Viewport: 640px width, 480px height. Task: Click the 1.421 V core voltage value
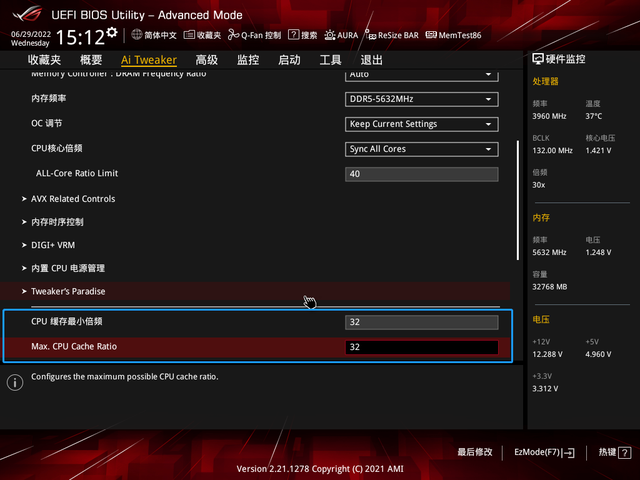(x=598, y=151)
